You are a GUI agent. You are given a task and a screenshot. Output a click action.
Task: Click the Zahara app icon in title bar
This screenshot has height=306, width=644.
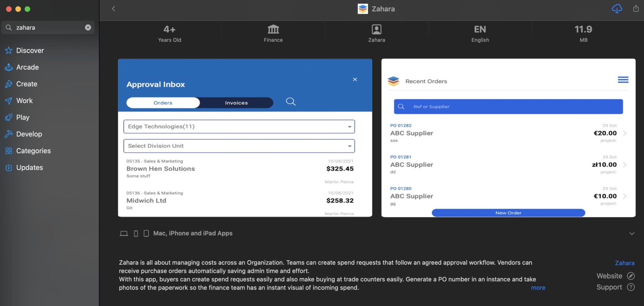tap(363, 9)
